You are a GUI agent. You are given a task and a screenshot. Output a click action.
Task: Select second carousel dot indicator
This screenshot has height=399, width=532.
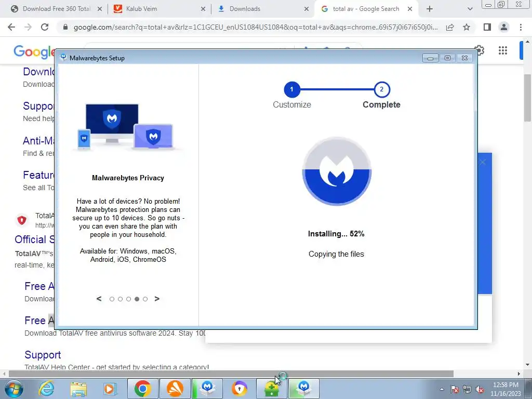pyautogui.click(x=120, y=299)
